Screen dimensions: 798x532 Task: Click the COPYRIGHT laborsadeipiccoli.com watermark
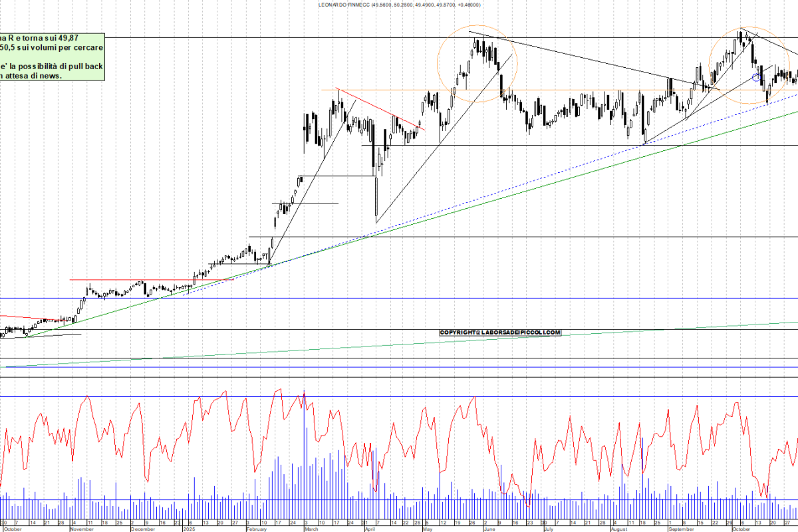pos(500,332)
